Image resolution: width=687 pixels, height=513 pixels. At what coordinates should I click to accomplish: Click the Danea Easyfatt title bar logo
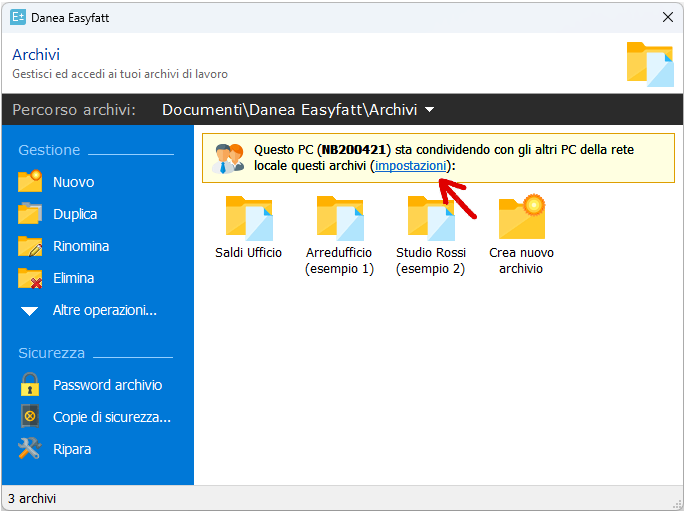[x=18, y=18]
